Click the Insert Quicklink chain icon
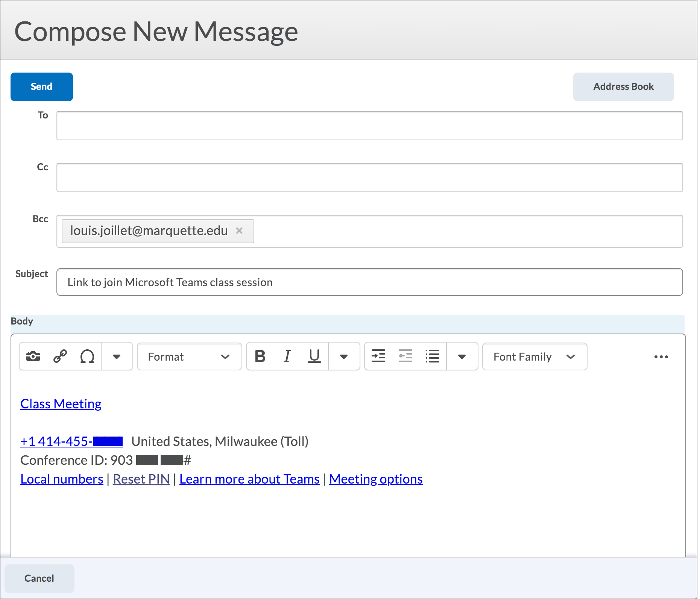The width and height of the screenshot is (700, 599). 60,356
